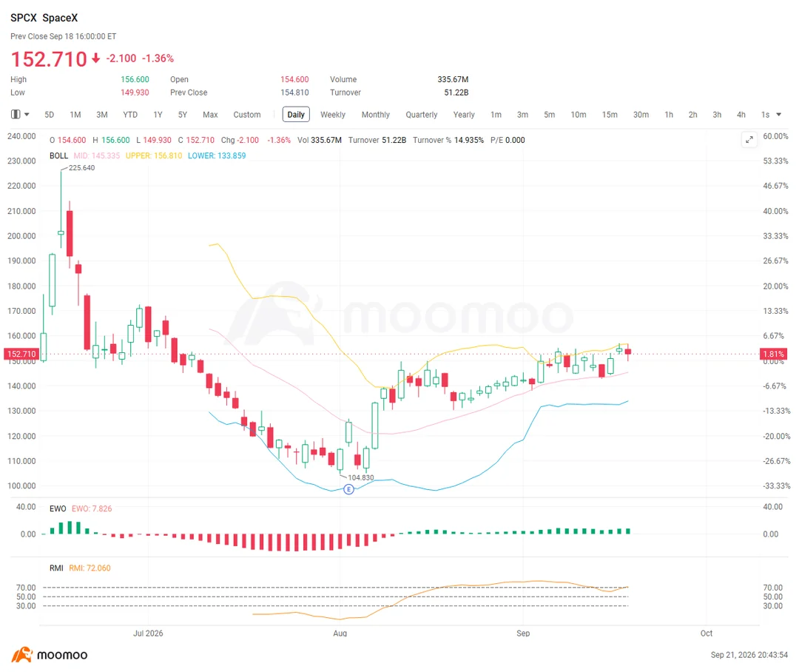799x672 pixels.
Task: Click the 104.830 low price label
Action: (x=361, y=478)
